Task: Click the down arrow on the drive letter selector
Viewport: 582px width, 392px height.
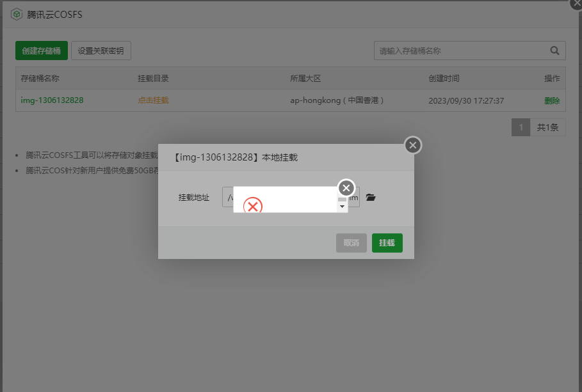Action: pos(342,207)
